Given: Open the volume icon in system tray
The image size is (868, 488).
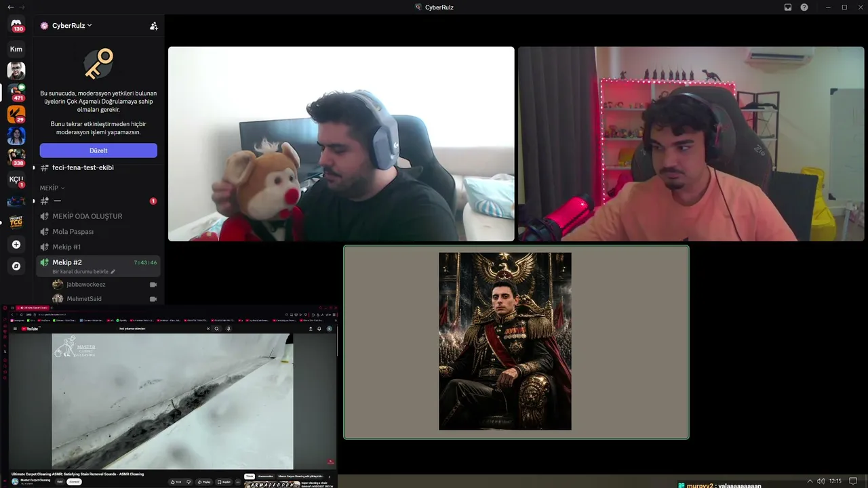Looking at the screenshot, I should [821, 481].
